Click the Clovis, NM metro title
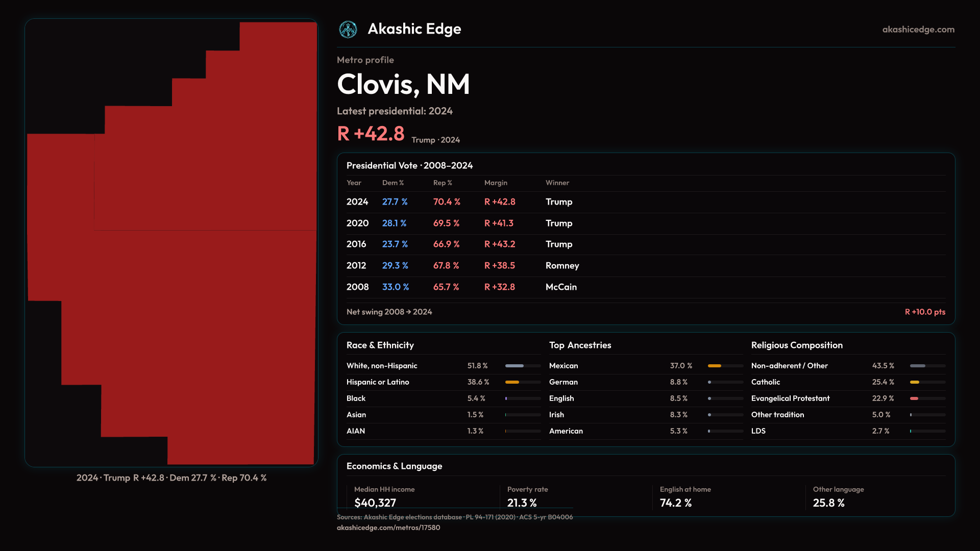Image resolution: width=980 pixels, height=551 pixels. pos(403,84)
